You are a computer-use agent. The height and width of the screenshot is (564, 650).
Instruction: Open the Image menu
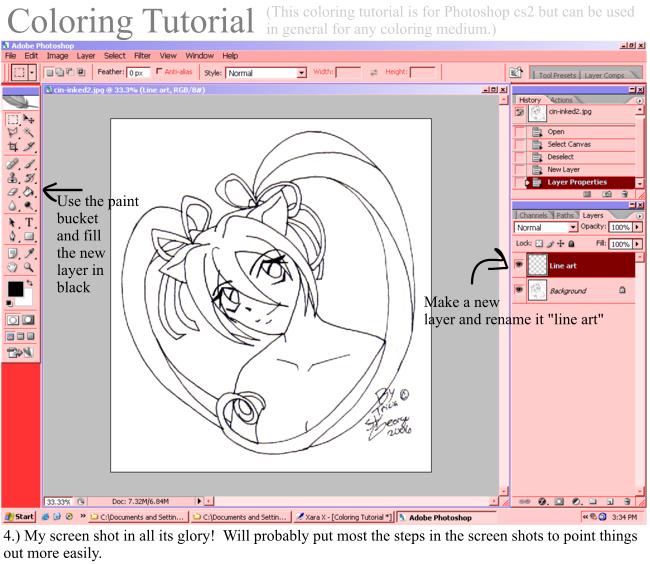[x=57, y=56]
